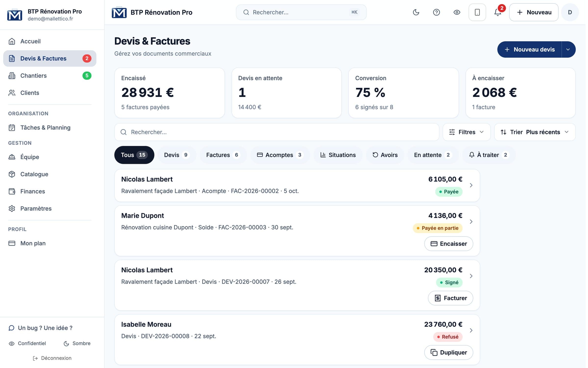
Task: Open Isabelle Moreau quote row chevron
Action: pyautogui.click(x=471, y=330)
